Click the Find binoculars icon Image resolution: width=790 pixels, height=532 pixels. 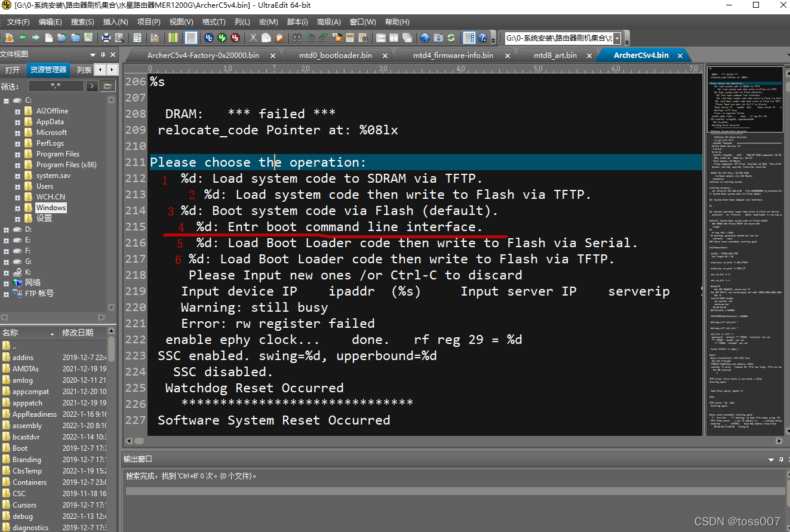(297, 38)
